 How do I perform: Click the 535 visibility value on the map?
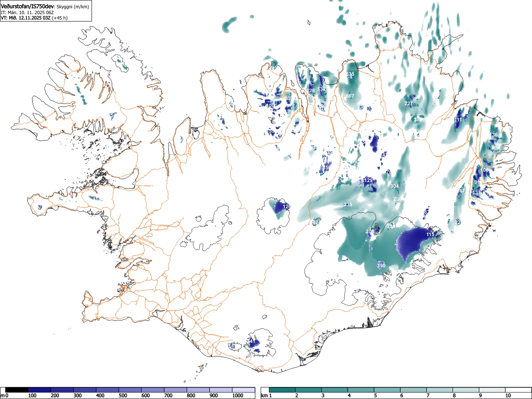350,74
